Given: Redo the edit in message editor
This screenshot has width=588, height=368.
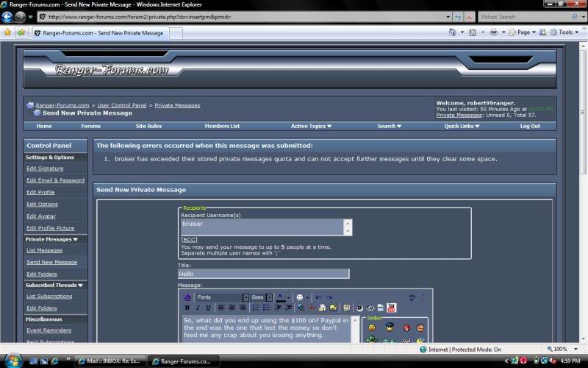Looking at the screenshot, I should tap(329, 297).
